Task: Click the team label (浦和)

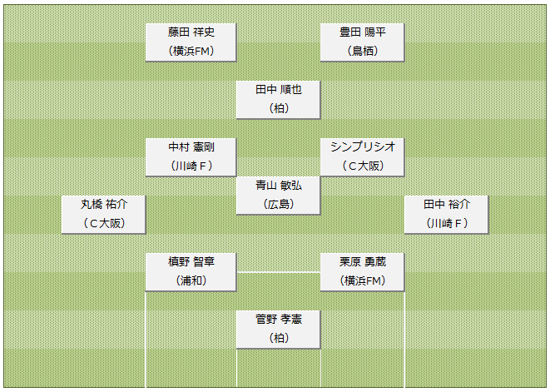Action: [191, 280]
